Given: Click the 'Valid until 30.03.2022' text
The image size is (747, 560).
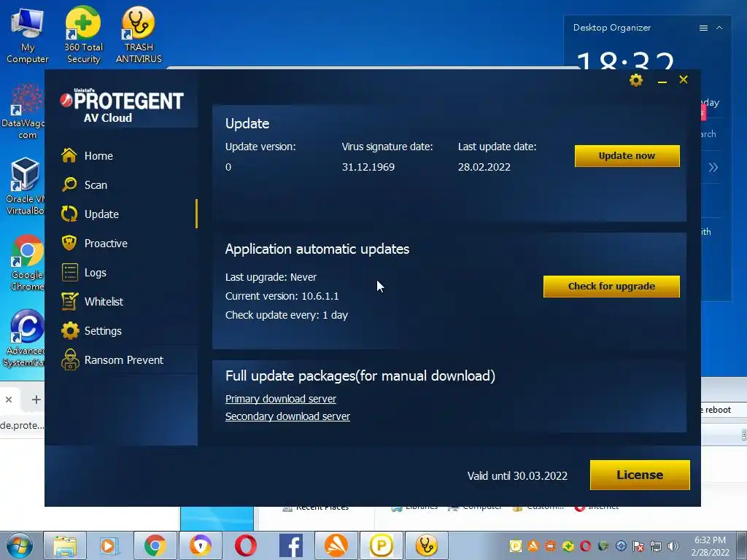Looking at the screenshot, I should coord(517,475).
